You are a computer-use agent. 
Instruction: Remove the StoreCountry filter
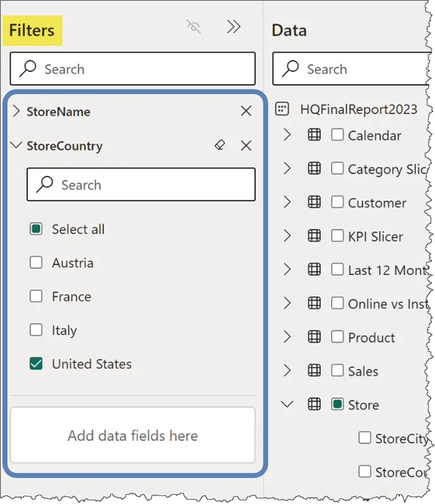(x=246, y=146)
